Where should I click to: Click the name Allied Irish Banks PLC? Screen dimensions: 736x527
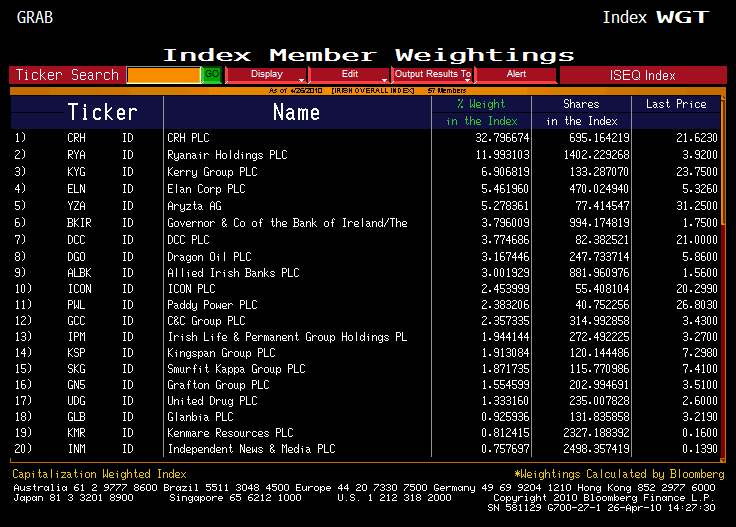pos(233,273)
